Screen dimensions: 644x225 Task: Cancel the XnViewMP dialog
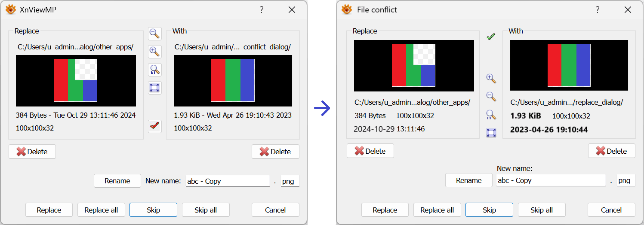(275, 210)
